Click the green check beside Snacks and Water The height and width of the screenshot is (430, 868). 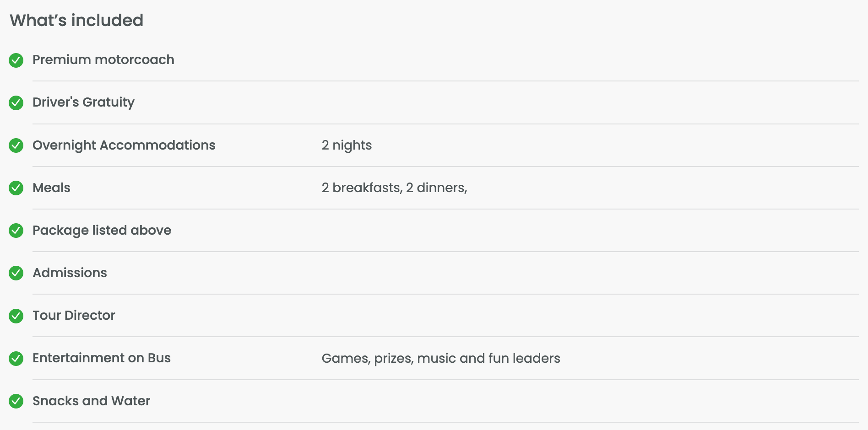(16, 401)
